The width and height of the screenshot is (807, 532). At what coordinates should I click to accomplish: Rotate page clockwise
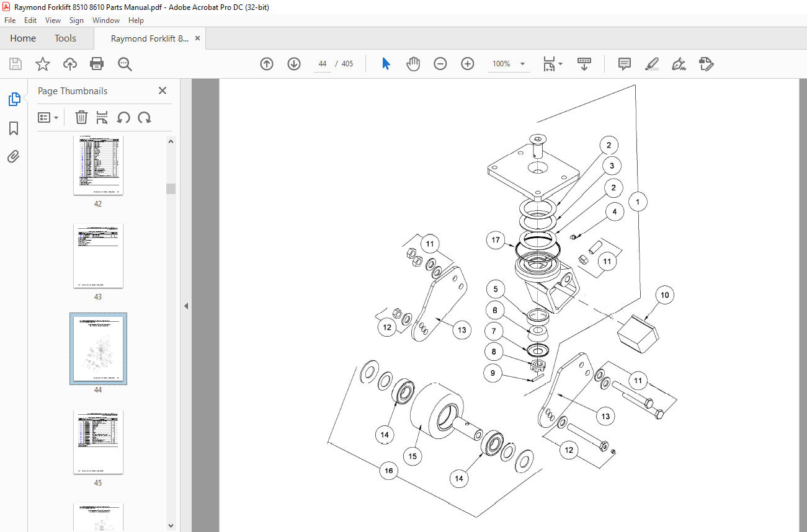[x=145, y=117]
